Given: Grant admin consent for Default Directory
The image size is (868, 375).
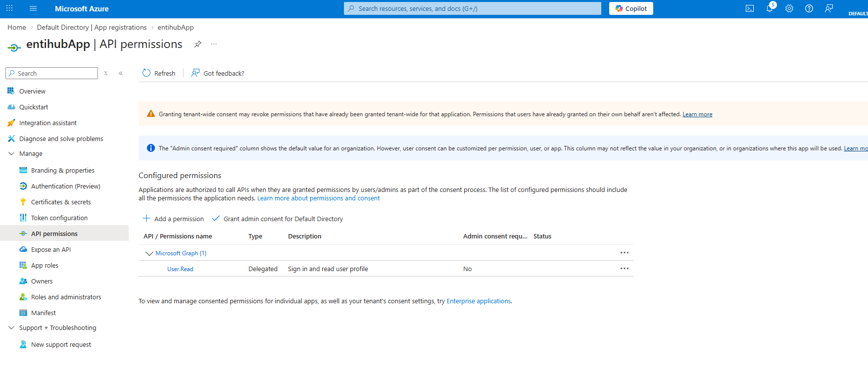Looking at the screenshot, I should 277,219.
